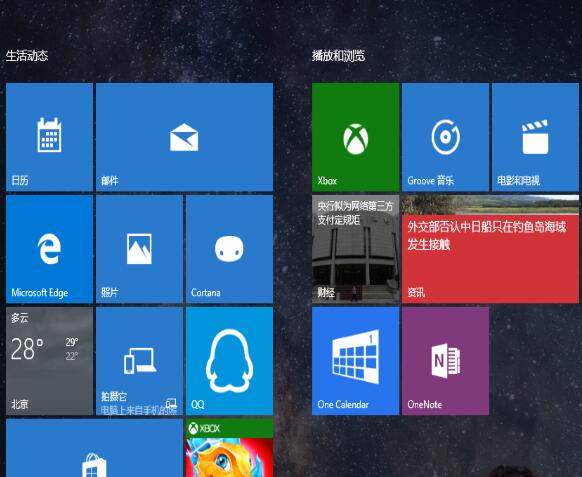Open the Cortana tile
582x477 pixels.
(x=229, y=249)
